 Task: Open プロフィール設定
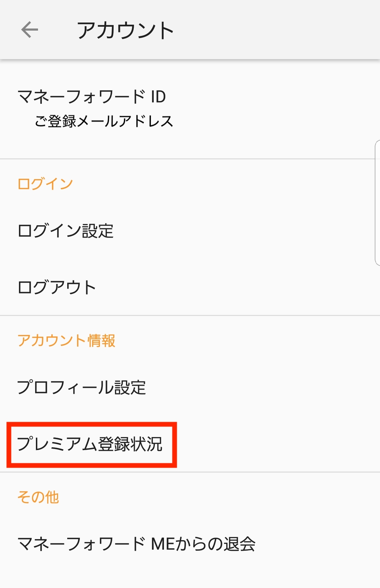(190, 387)
